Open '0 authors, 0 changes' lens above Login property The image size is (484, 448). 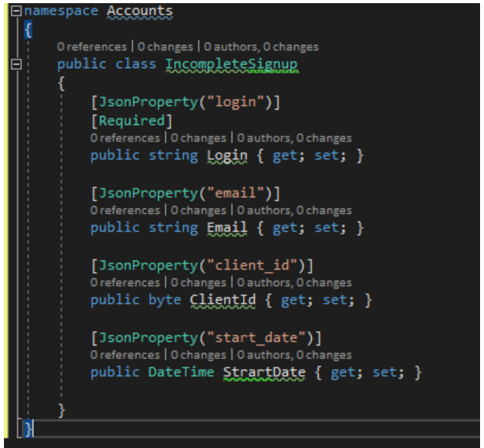295,137
